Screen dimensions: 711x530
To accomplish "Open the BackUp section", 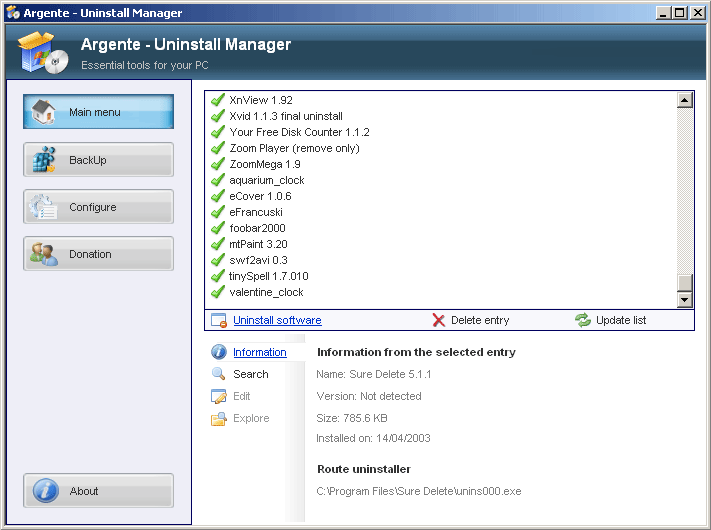I will (98, 160).
